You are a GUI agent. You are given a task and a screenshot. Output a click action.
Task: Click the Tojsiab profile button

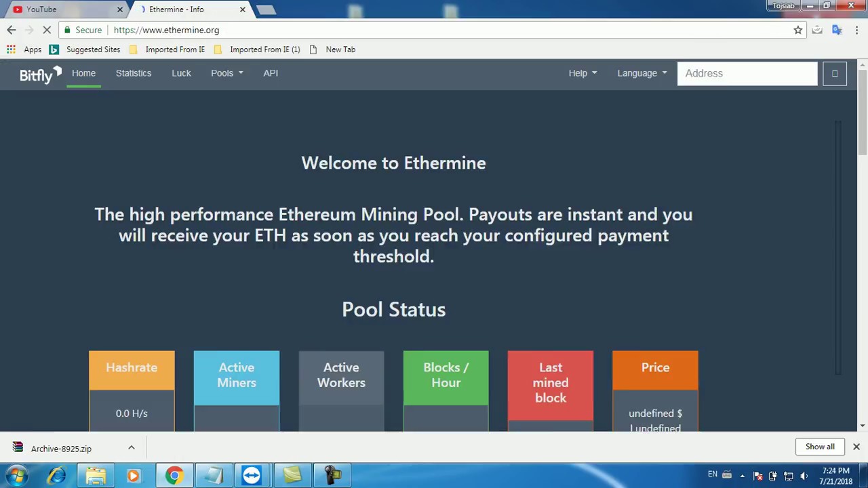(784, 6)
